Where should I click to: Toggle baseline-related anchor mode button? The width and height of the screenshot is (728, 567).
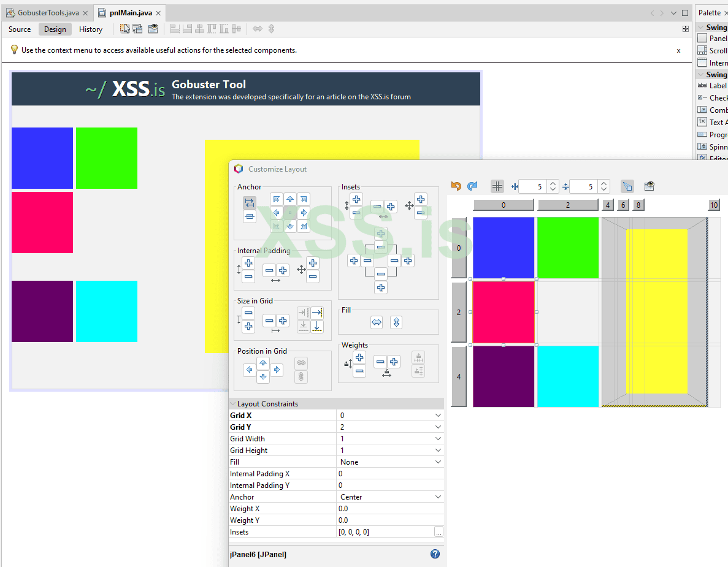[250, 203]
